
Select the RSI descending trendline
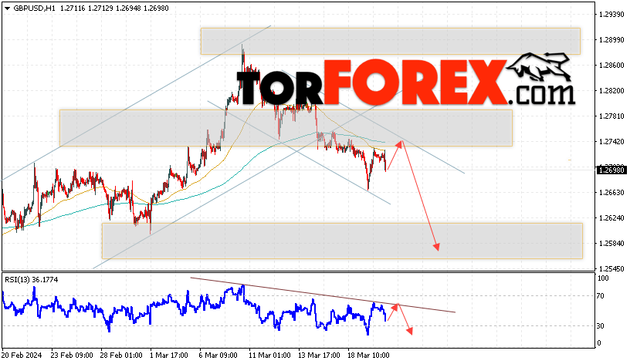(323, 295)
